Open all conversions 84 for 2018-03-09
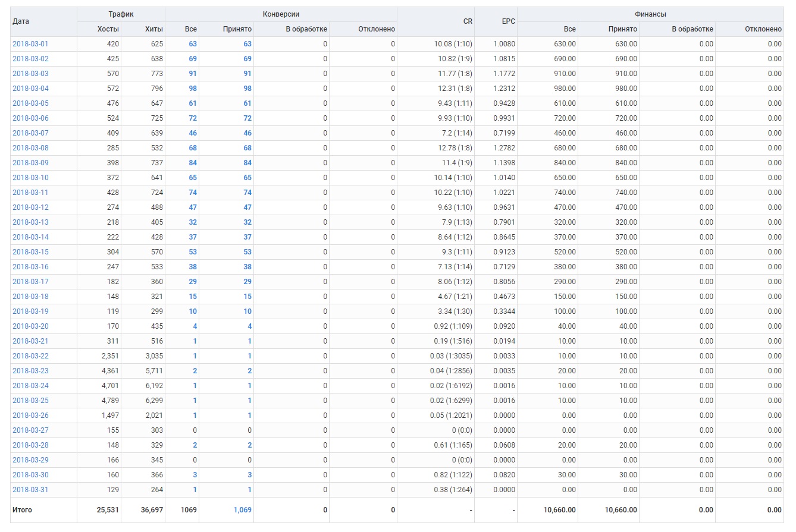 click(x=193, y=163)
